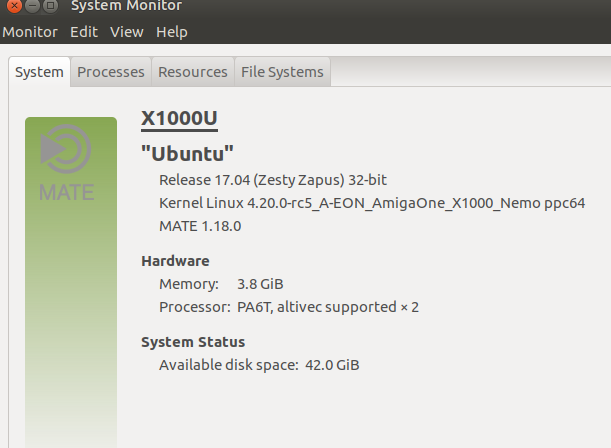Open the View menu
This screenshot has height=448, width=611.
127,32
